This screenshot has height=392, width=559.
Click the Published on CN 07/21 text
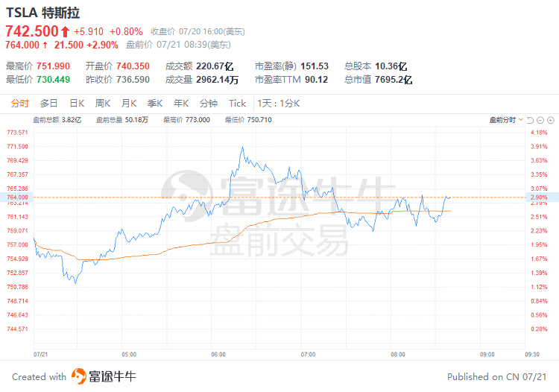click(497, 376)
